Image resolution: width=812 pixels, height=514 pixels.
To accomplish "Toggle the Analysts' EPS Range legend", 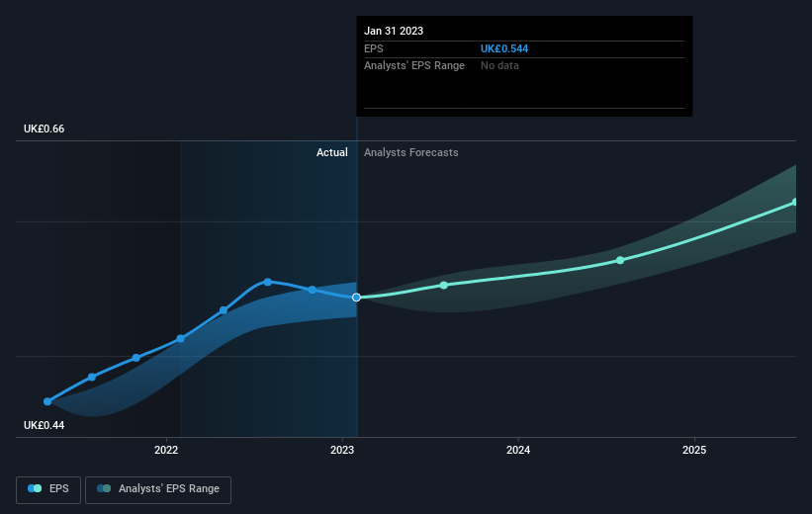I will click(x=158, y=489).
